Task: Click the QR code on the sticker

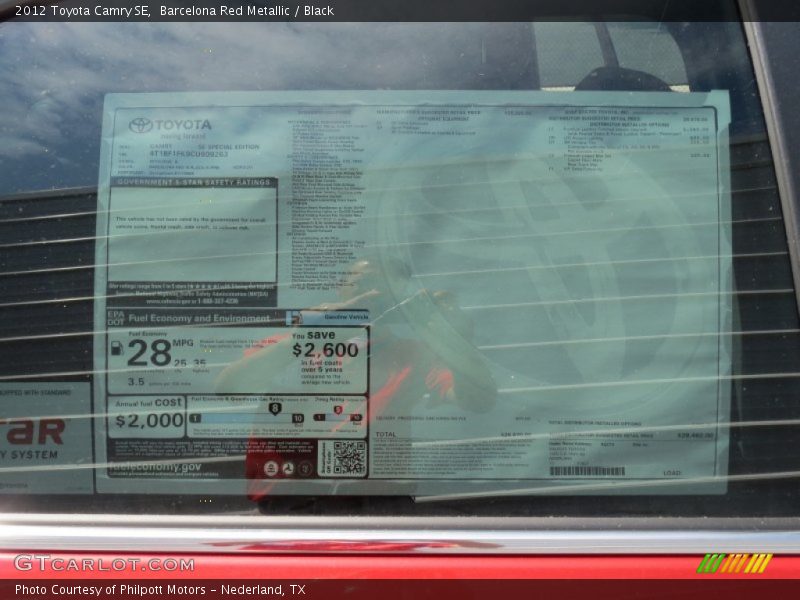Action: click(349, 457)
